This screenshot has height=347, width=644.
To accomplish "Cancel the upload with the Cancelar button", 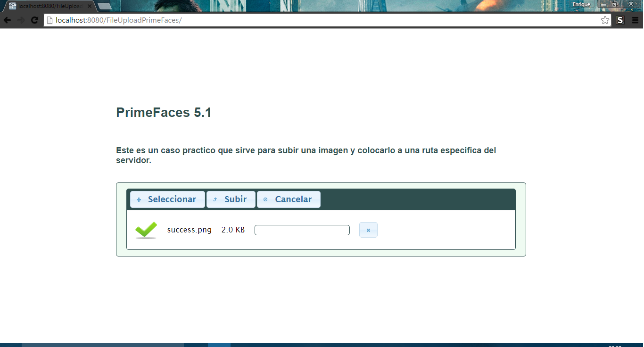I will point(289,199).
